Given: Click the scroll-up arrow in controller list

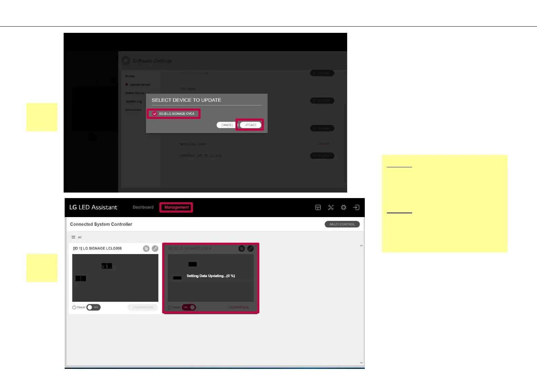Looking at the screenshot, I should pos(361,246).
